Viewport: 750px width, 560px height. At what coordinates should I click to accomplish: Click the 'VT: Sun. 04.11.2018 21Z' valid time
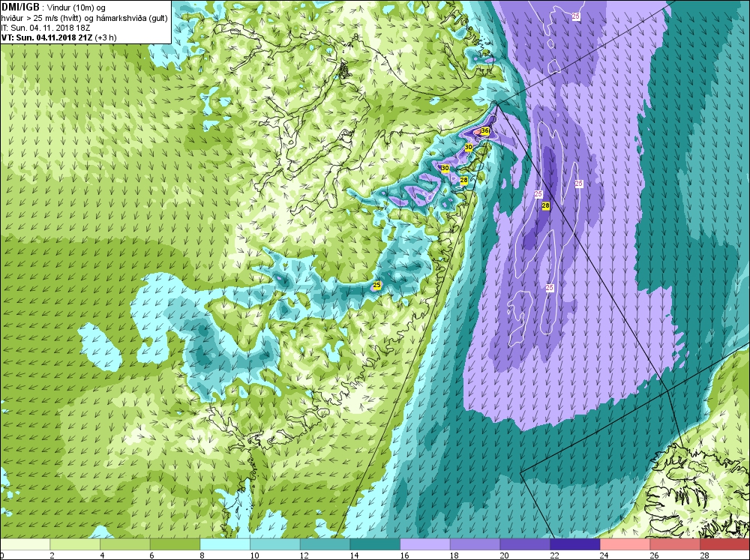tap(47, 37)
